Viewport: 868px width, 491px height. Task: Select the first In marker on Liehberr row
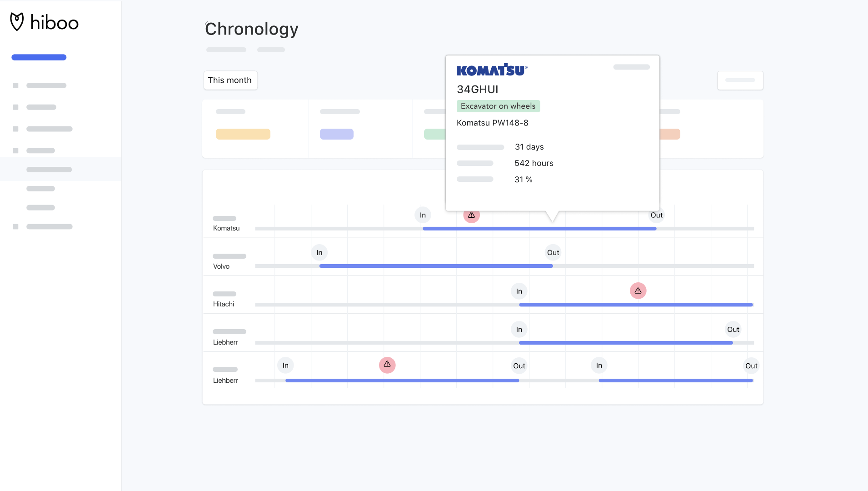pyautogui.click(x=285, y=365)
